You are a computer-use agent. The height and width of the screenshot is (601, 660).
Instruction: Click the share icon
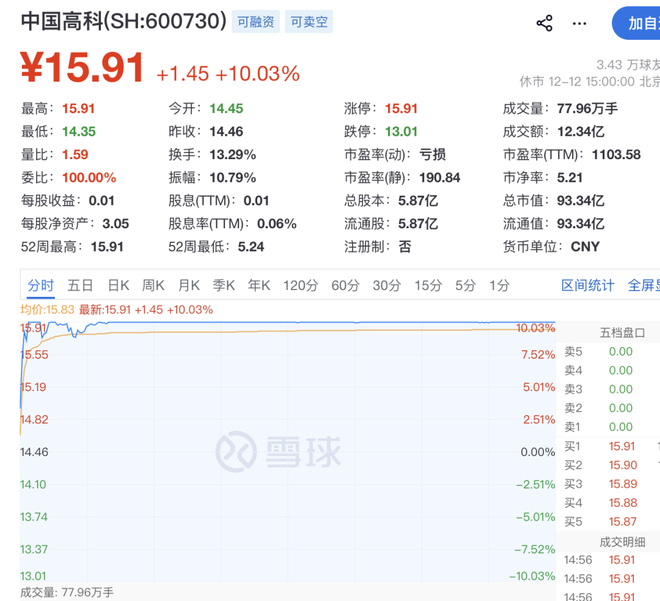544,23
